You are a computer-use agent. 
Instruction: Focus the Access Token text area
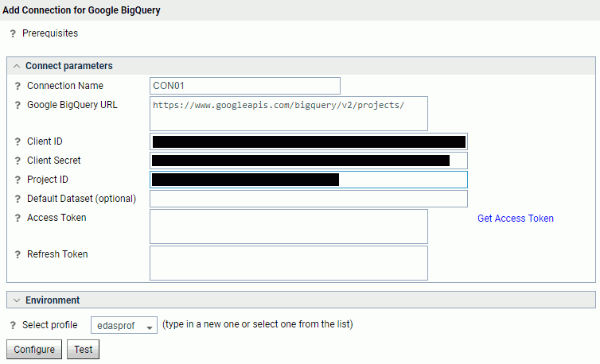[289, 227]
